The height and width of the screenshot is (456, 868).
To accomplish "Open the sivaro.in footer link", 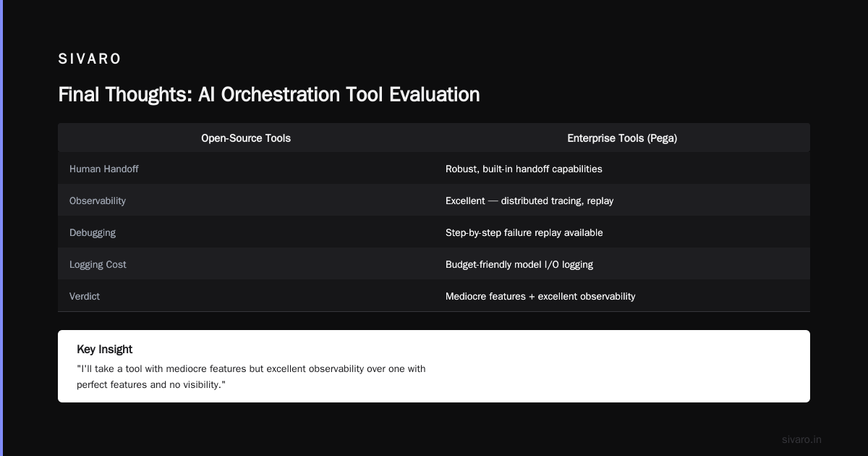I will [802, 439].
